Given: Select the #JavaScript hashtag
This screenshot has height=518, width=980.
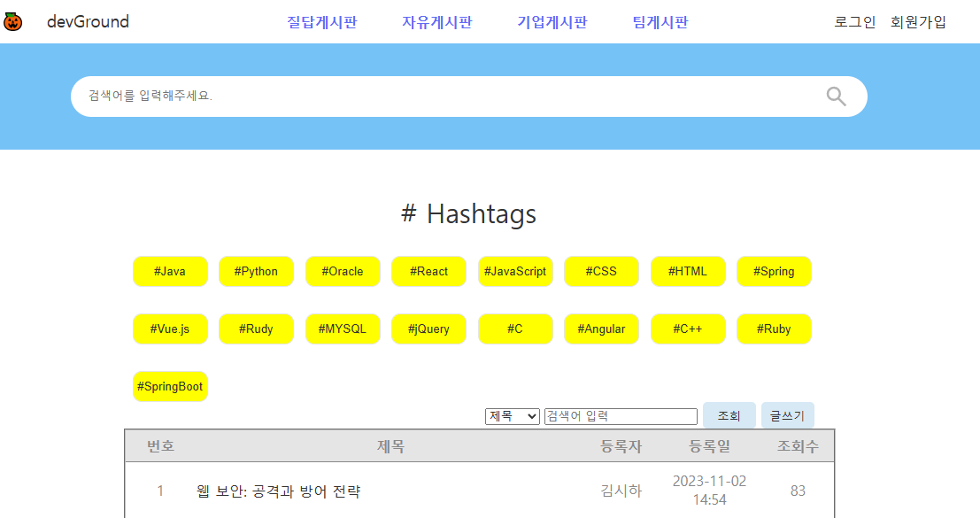Looking at the screenshot, I should tap(515, 271).
